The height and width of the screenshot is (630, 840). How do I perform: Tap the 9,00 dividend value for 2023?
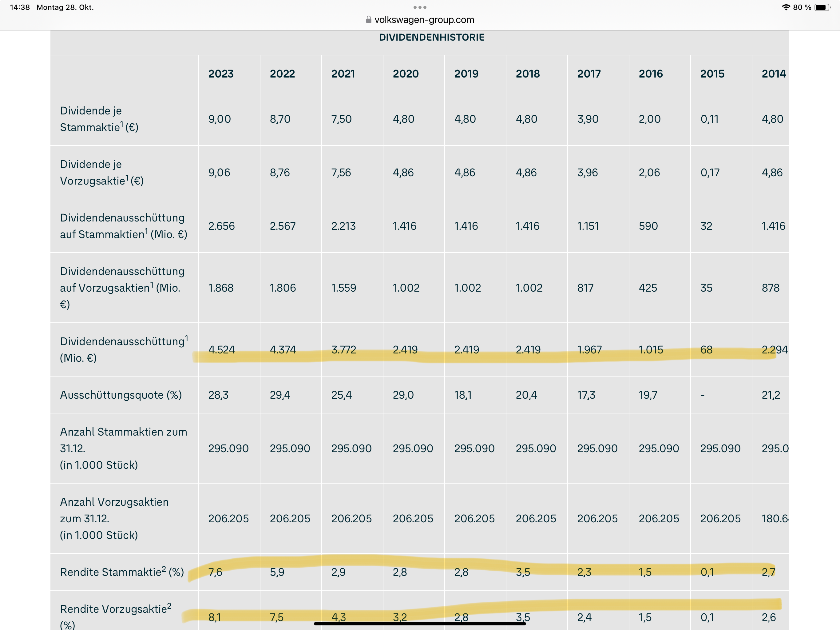tap(219, 119)
